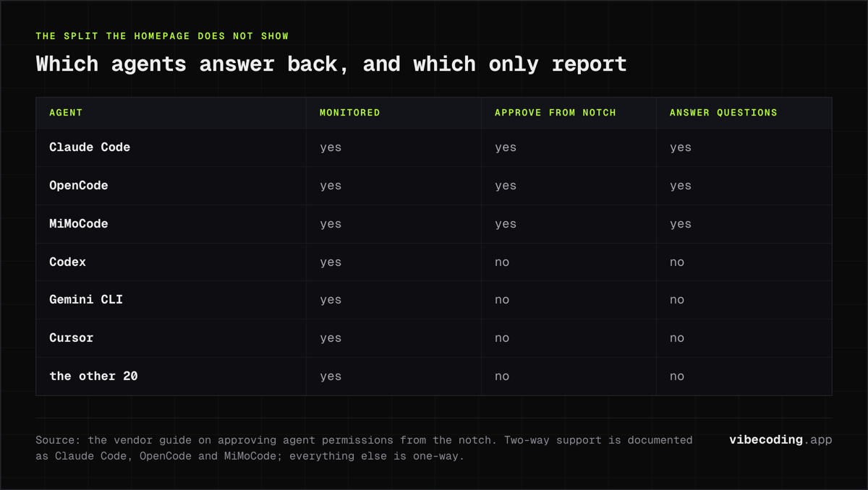Select the Gemini CLI agent name
The image size is (868, 490).
pyautogui.click(x=86, y=300)
